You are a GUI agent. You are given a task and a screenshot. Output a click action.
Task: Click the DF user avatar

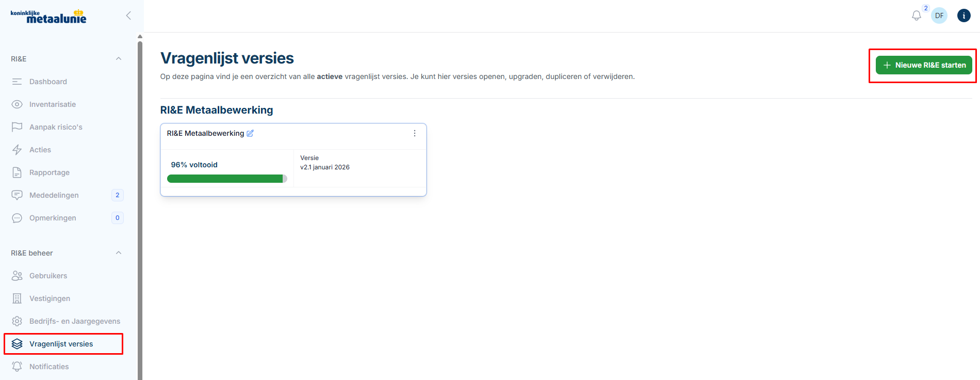pos(939,15)
